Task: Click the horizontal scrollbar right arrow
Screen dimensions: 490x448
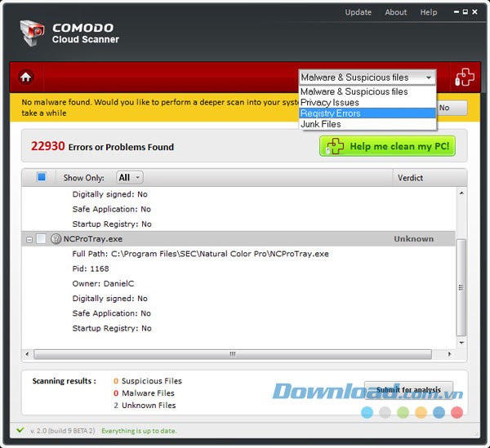Action: (449, 353)
